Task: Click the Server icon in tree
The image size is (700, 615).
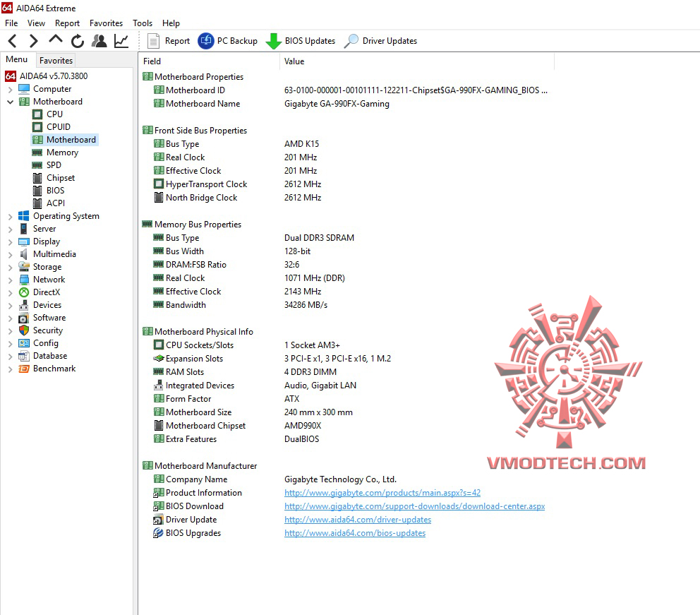Action: click(x=24, y=229)
